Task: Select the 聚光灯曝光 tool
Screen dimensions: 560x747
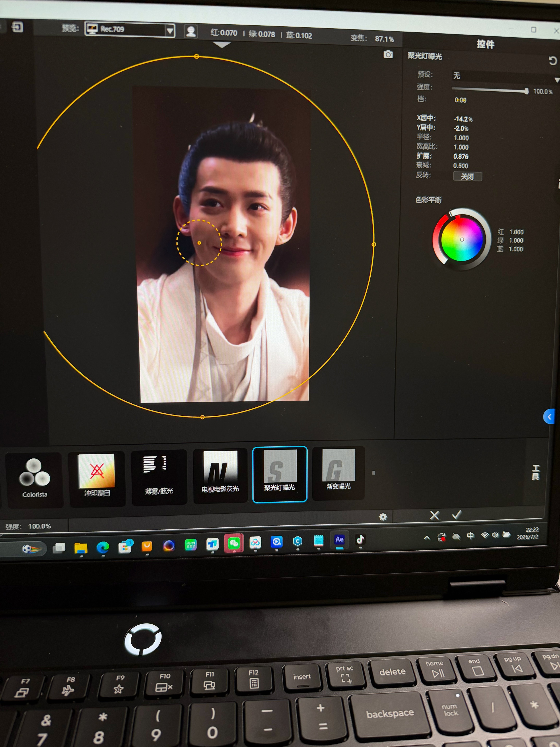Action: (279, 474)
